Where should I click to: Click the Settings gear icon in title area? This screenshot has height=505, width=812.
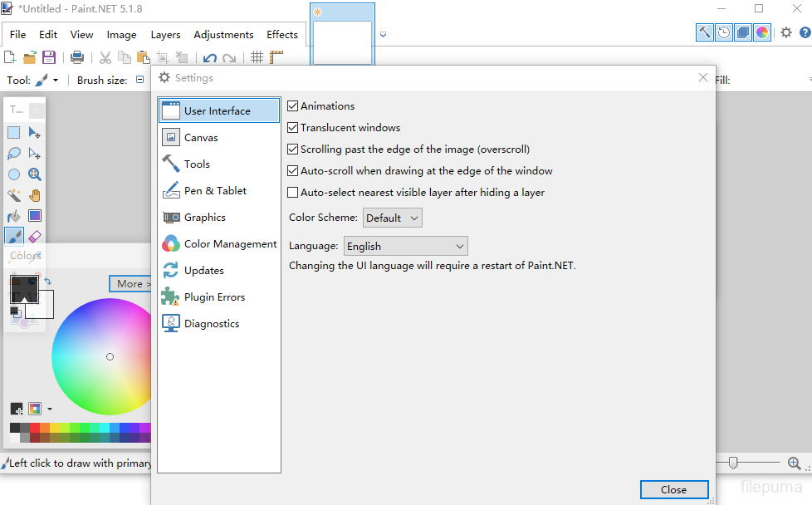(x=786, y=32)
